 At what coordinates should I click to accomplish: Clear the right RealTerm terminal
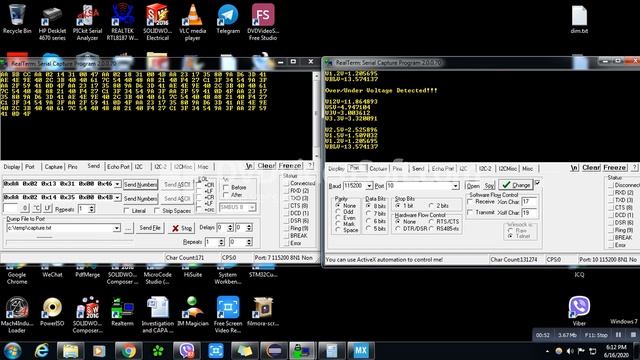coord(591,168)
